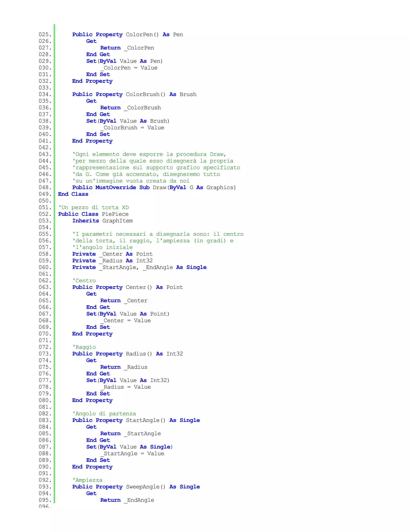Click 'End Get' on line 076

tap(98, 374)
